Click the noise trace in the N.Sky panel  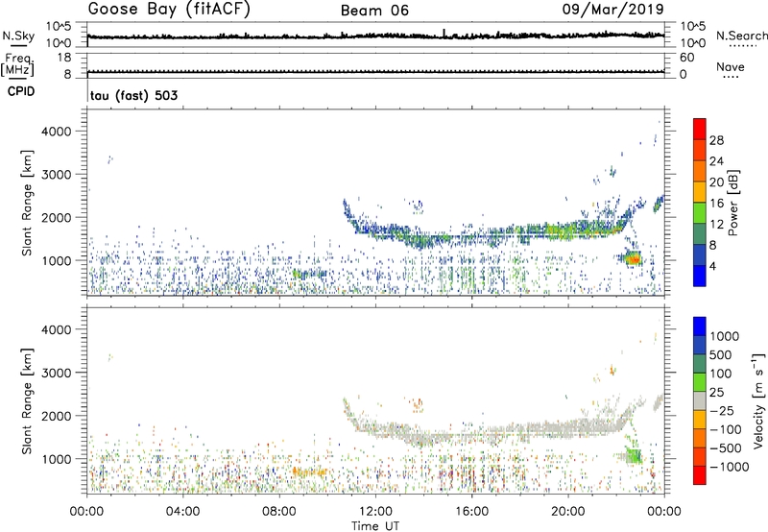point(375,36)
